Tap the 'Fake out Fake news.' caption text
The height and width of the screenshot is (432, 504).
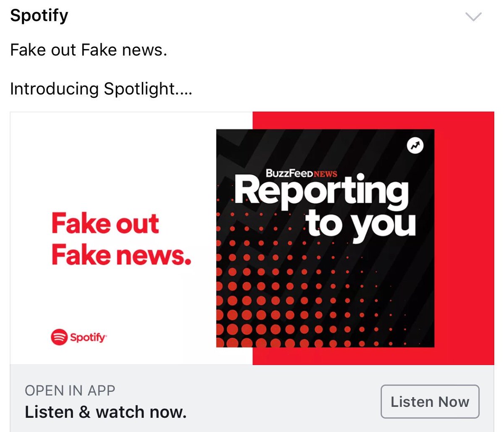89,50
